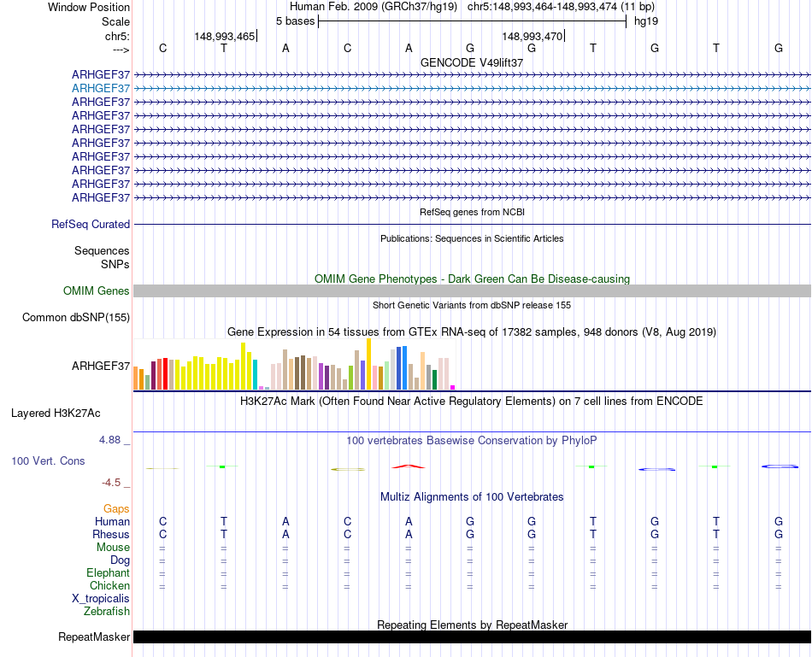
Task: Click the chr5:148,993,464-148,993,474 (11 bp) position text
Action: 561,7
